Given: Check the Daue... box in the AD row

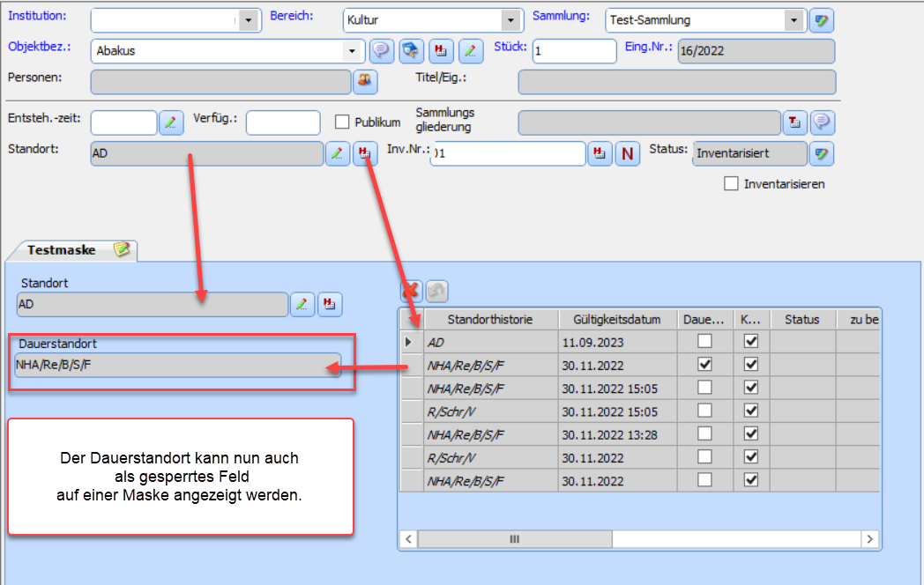Looking at the screenshot, I should [x=704, y=341].
